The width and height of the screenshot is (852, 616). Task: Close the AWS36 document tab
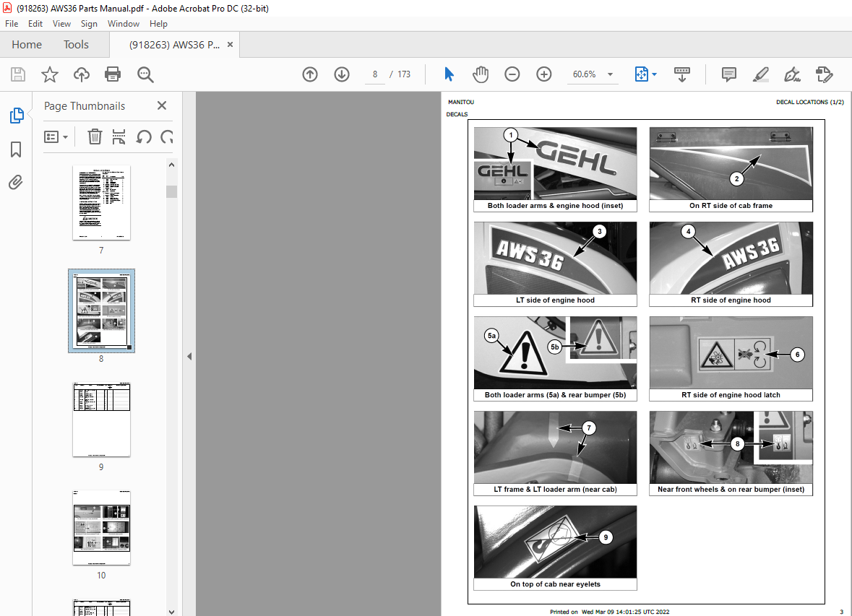click(x=230, y=45)
